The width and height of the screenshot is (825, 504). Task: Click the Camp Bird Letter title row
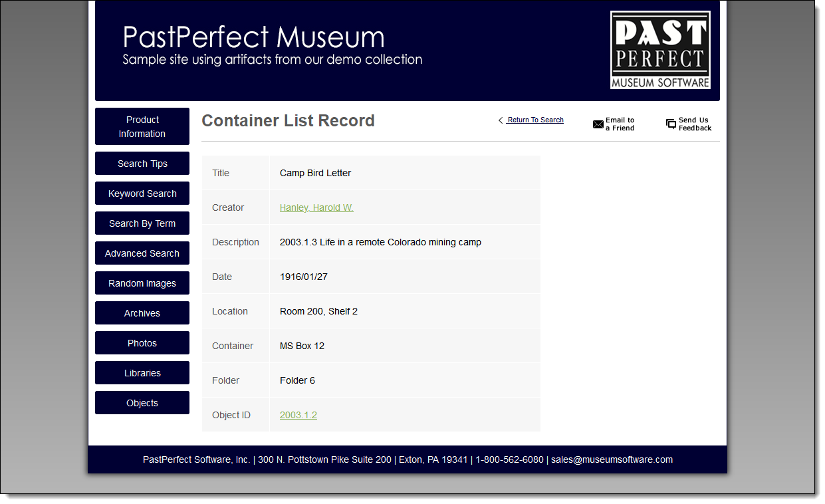click(x=315, y=173)
